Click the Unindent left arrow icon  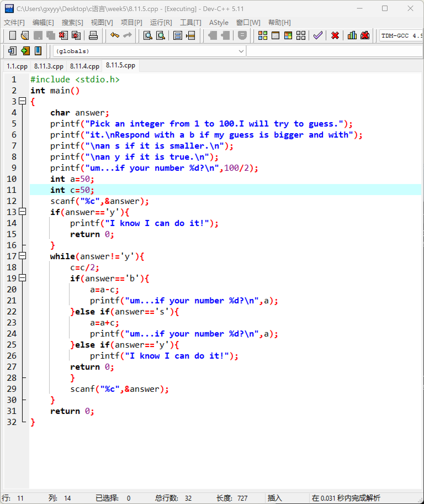[212, 35]
